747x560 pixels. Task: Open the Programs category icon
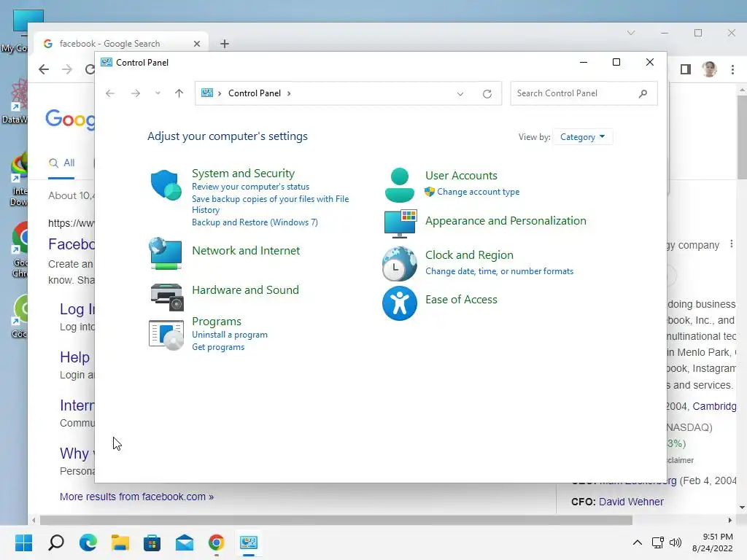tap(166, 335)
